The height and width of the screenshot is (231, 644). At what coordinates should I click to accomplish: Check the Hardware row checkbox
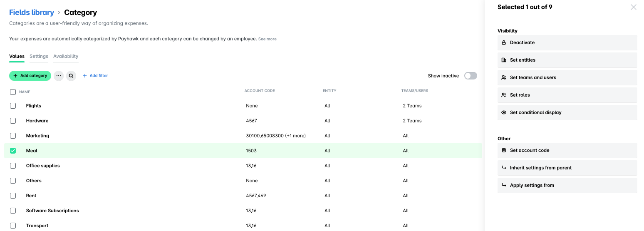13,121
